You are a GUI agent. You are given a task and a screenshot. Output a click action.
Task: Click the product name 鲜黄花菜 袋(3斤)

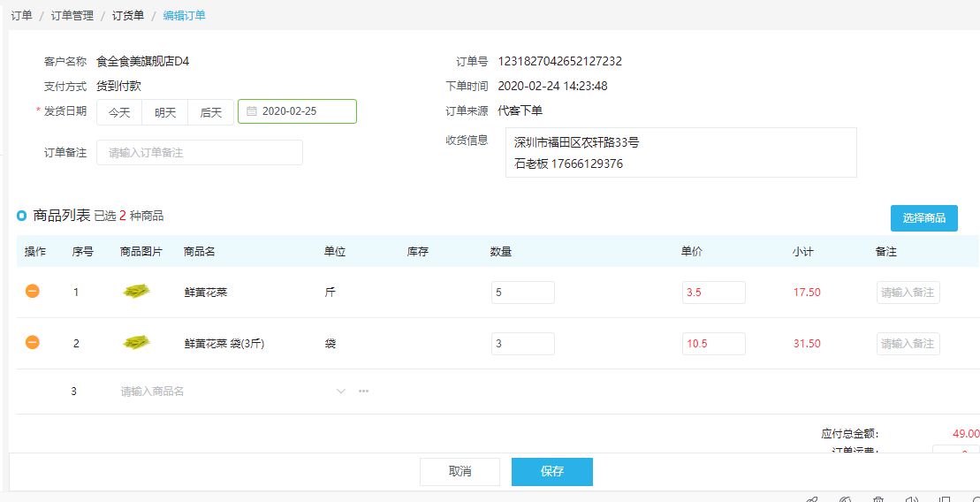coord(224,344)
